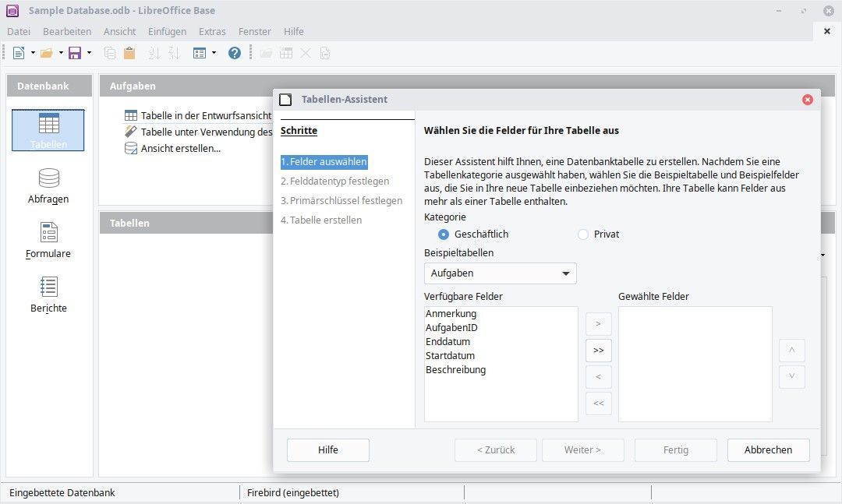Screen dimensions: 842x504
Task: Click the Abbrechen button in wizard
Action: (768, 449)
